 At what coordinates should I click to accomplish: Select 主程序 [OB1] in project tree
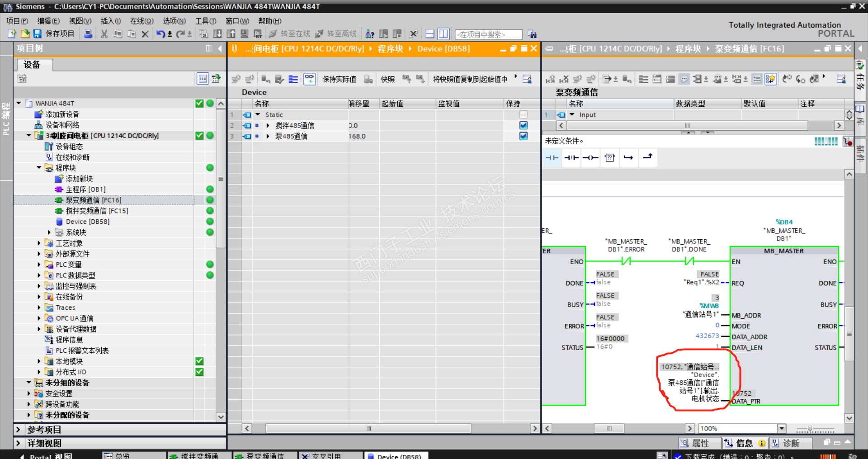(86, 189)
